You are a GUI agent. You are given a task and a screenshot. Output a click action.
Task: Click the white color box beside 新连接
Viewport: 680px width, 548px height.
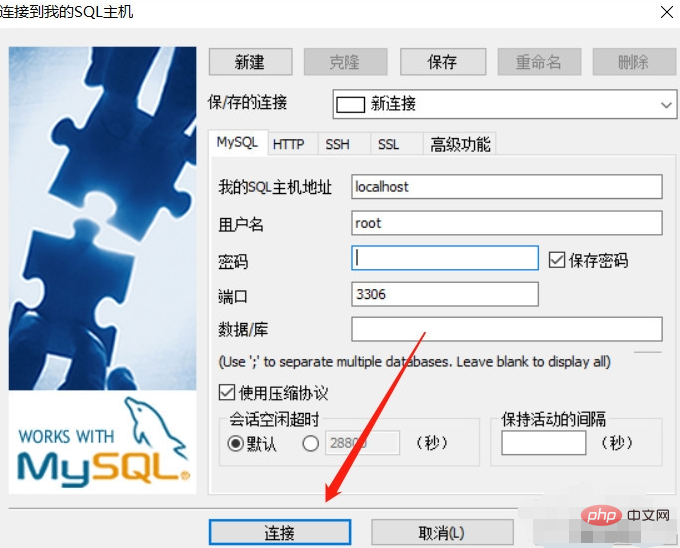350,104
